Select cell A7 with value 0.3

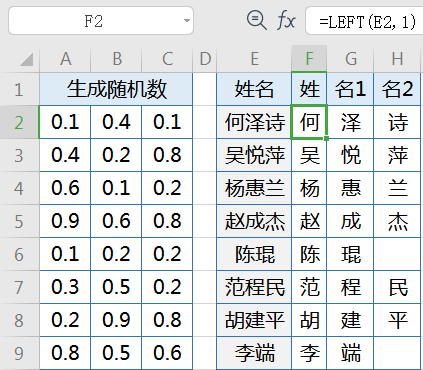[65, 287]
